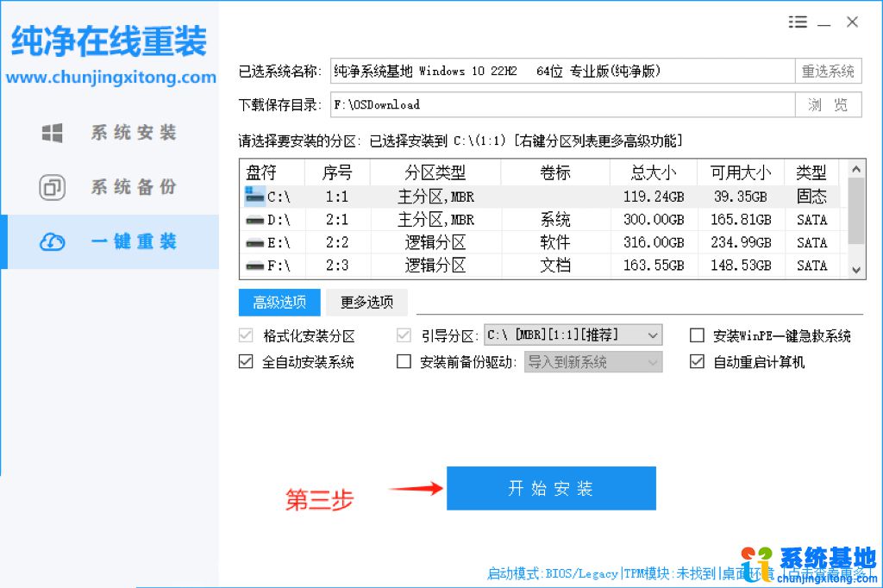Open the 引导分区 C:\ [MBR] dropdown
The image size is (883, 588).
point(573,335)
